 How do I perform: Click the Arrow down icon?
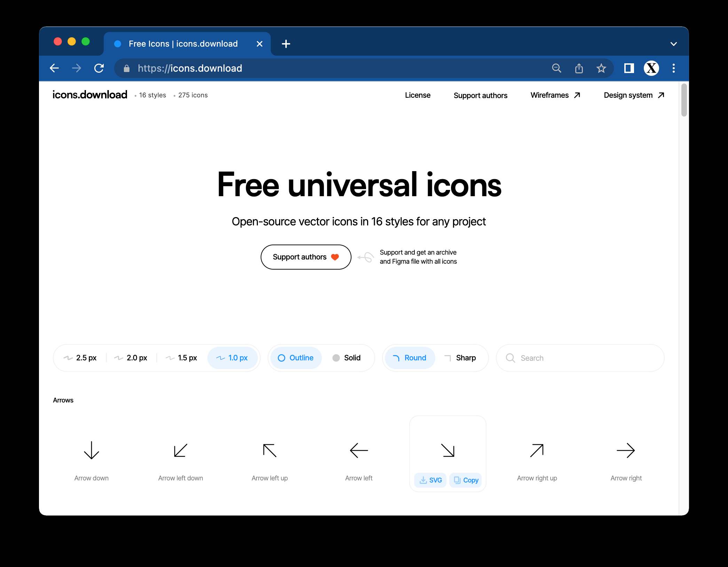coord(92,450)
